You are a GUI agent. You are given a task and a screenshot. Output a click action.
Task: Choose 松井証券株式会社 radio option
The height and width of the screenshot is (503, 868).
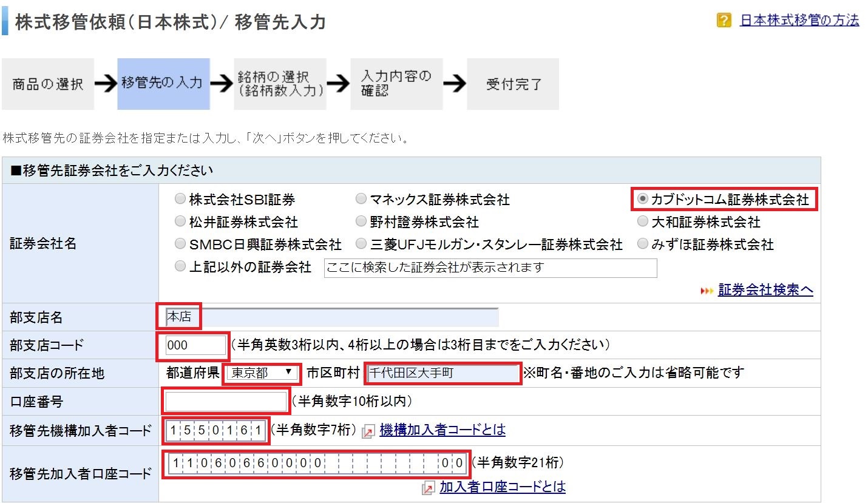click(x=180, y=221)
